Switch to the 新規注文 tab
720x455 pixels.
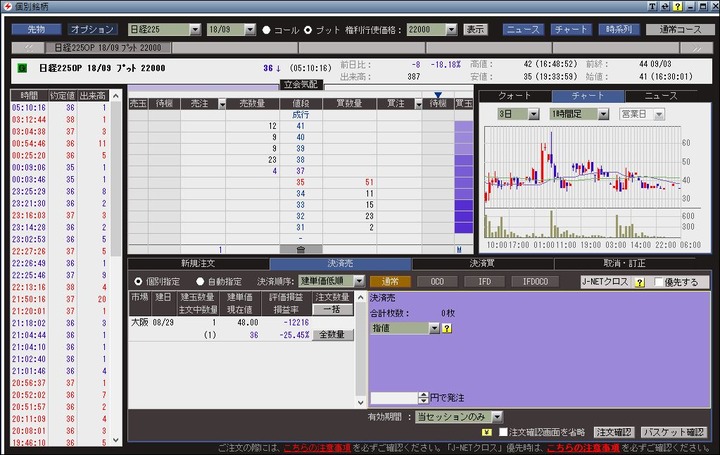click(x=198, y=264)
